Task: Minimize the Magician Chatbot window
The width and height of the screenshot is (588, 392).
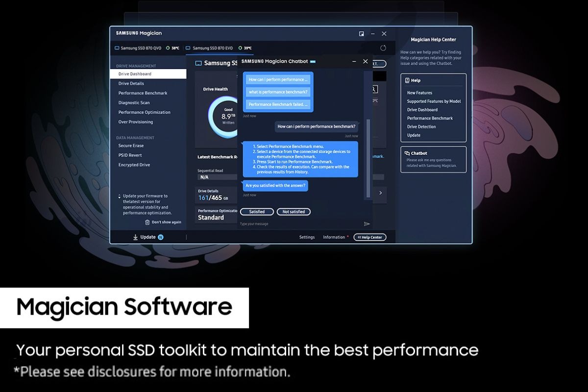Action: [x=353, y=62]
